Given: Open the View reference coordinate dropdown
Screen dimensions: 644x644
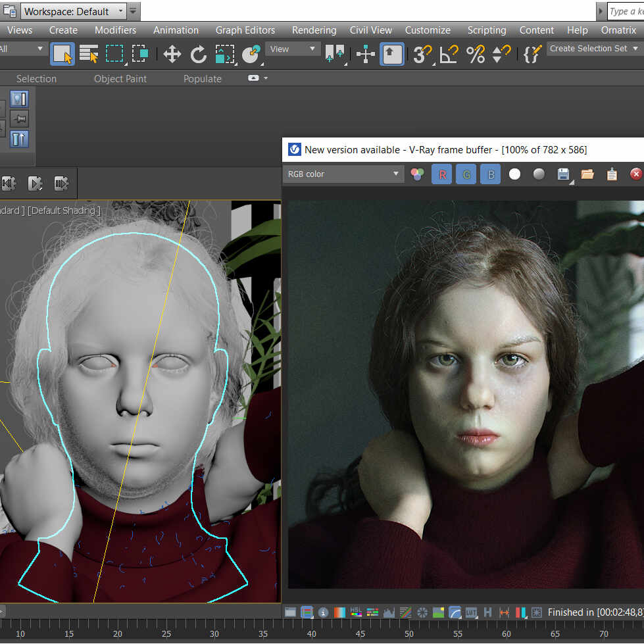Looking at the screenshot, I should point(292,49).
